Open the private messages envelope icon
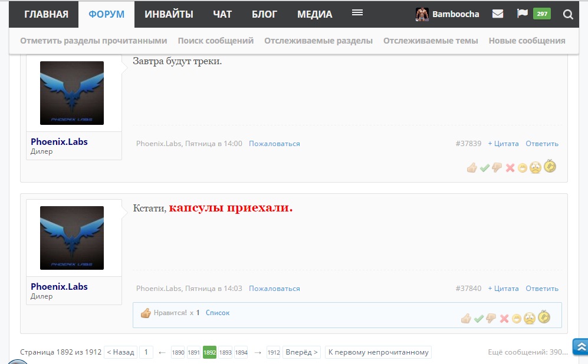Image resolution: width=588 pixels, height=364 pixels. tap(498, 14)
